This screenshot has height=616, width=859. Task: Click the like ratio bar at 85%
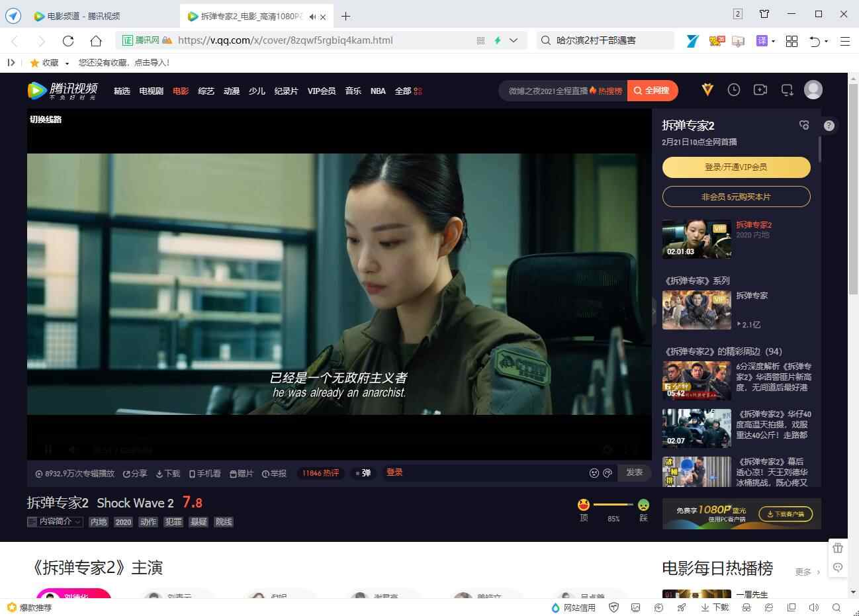point(613,505)
